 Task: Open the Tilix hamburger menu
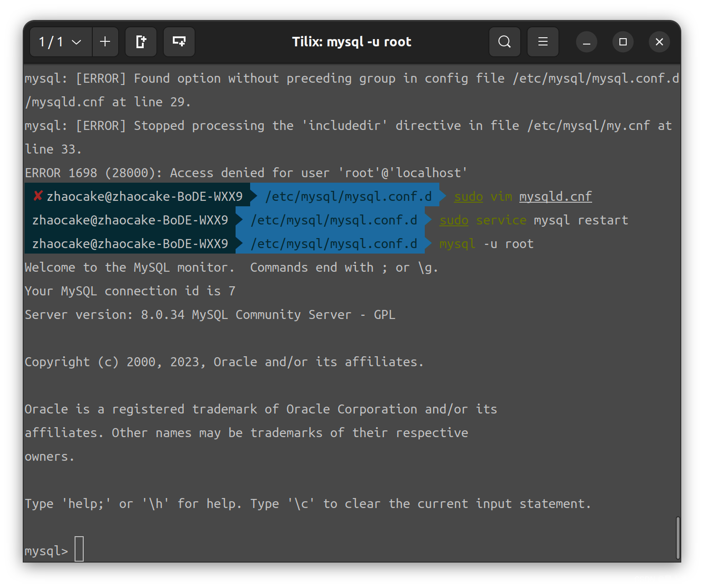[x=543, y=42]
